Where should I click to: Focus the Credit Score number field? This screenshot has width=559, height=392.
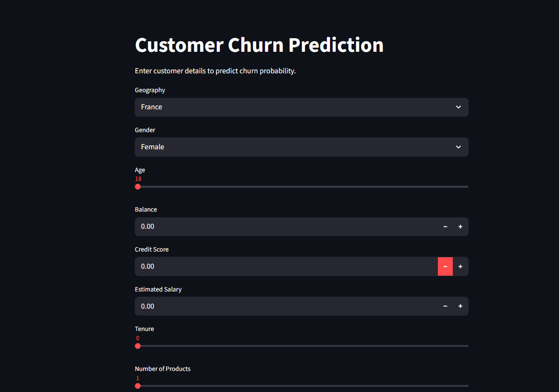pos(285,266)
